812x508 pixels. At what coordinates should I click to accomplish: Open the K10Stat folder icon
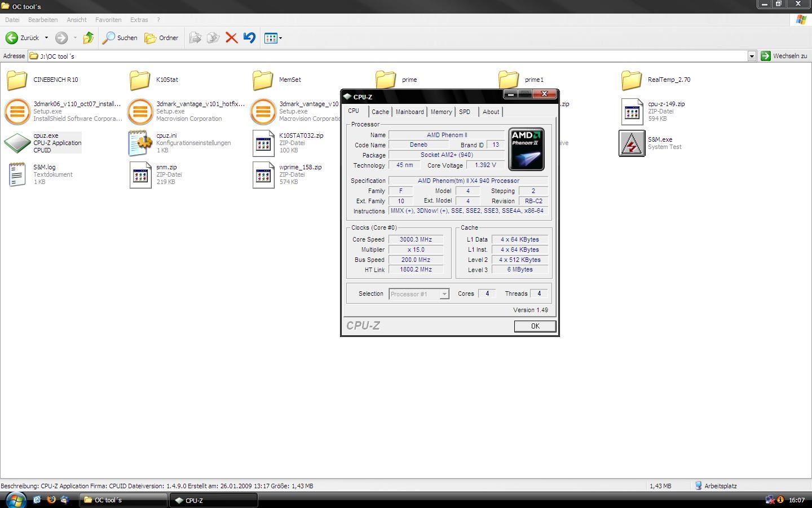[x=140, y=80]
